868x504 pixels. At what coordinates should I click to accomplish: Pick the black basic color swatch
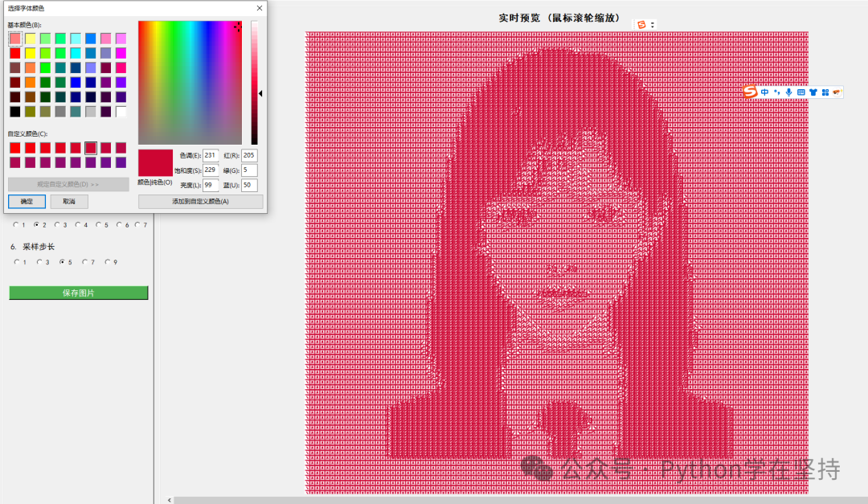pos(15,111)
